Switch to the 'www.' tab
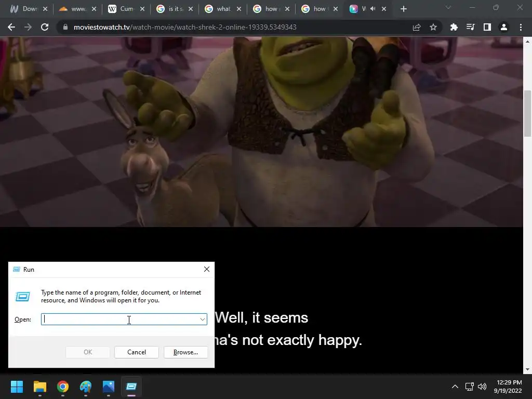Viewport: 532px width, 399px height. click(x=77, y=9)
